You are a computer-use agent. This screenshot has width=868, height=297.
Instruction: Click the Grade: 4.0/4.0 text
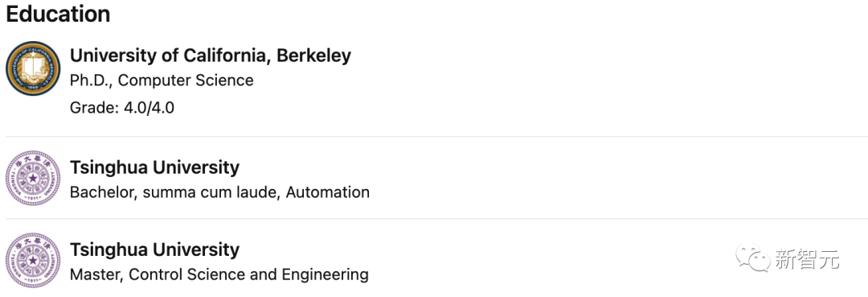click(122, 108)
